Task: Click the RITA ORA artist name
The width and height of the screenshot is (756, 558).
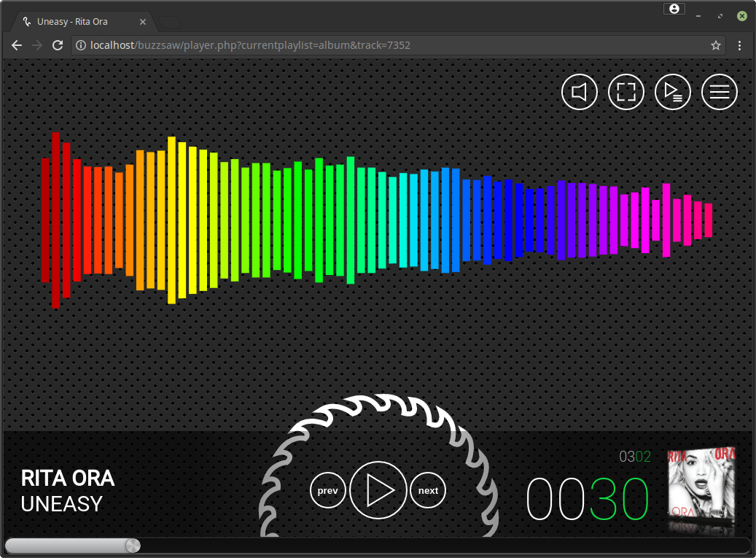Action: [68, 478]
